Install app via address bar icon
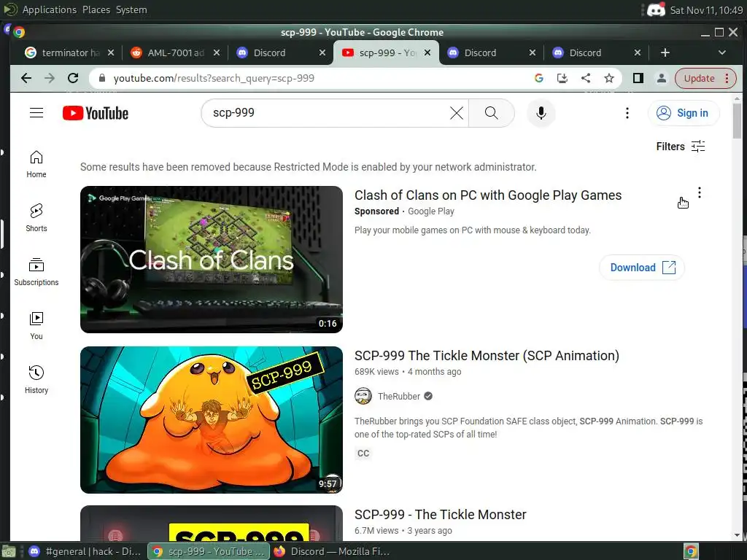747x560 pixels. (x=562, y=78)
